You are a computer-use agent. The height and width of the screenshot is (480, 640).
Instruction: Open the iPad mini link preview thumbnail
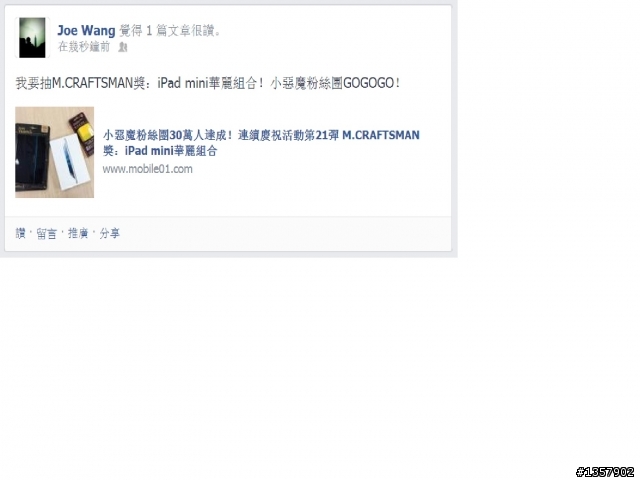pyautogui.click(x=54, y=152)
